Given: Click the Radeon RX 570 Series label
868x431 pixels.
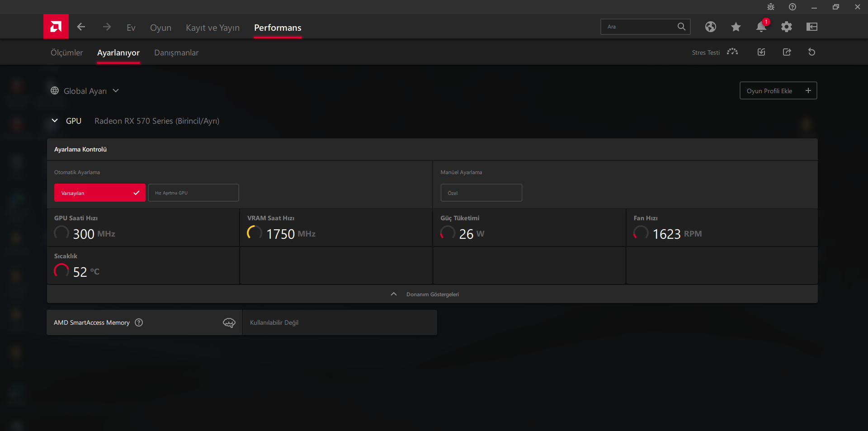Looking at the screenshot, I should tap(157, 121).
